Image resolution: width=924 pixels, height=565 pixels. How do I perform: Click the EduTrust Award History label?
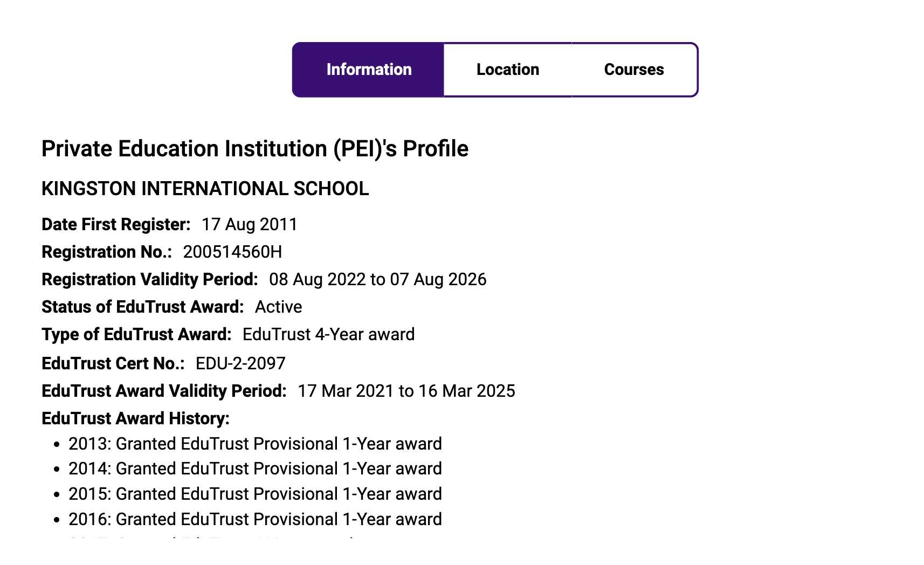click(x=135, y=418)
